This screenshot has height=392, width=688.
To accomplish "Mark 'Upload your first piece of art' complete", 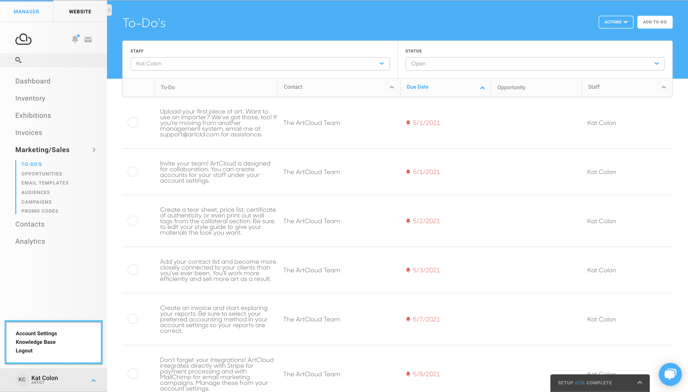I will [133, 122].
